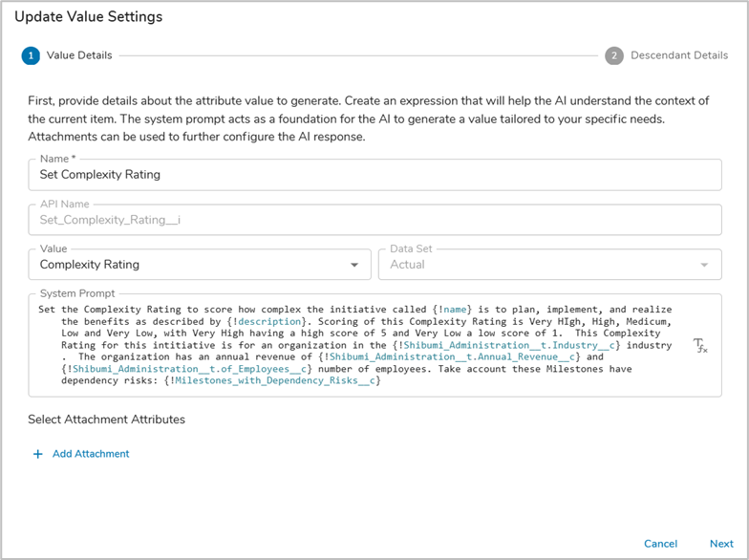Image resolution: width=749 pixels, height=560 pixels.
Task: Click the plus icon beside Add Attachment
Action: [38, 454]
